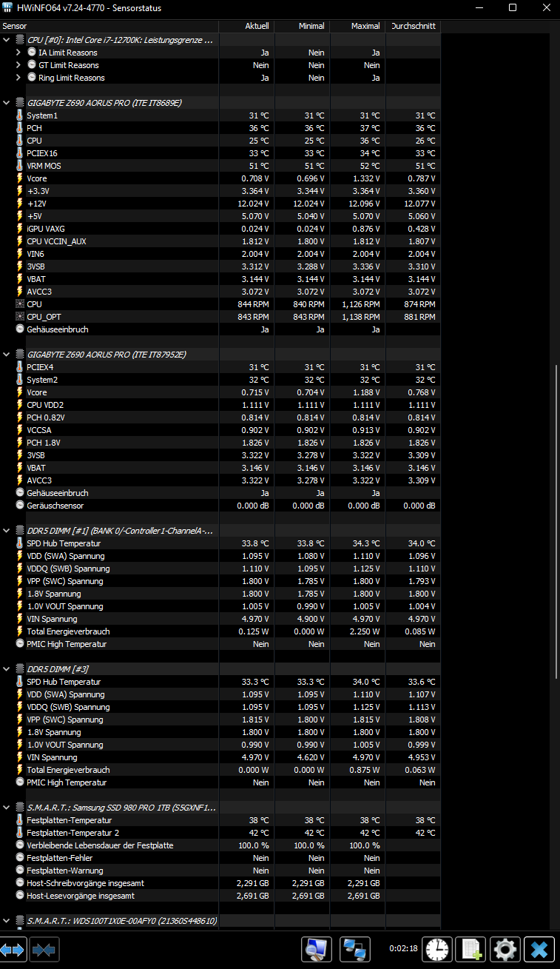560x969 pixels.
Task: Click the lightning icon beside +12V
Action: coord(20,204)
